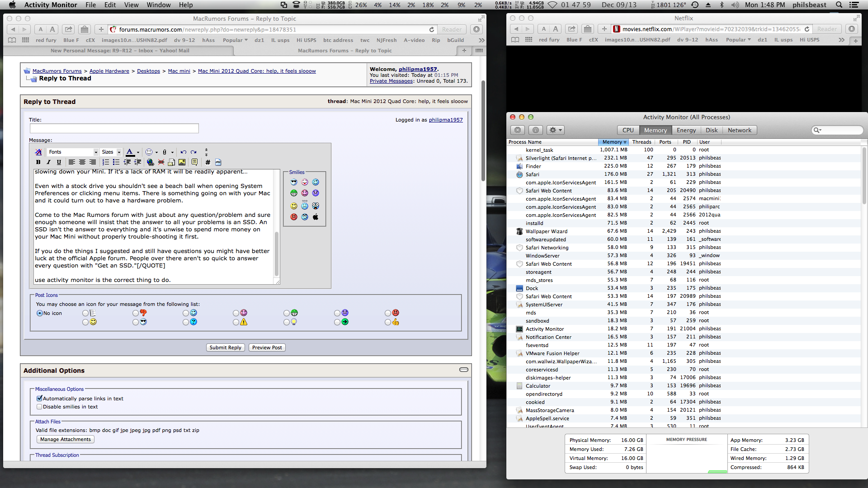Insert the Apple logo smilie
This screenshot has height=488, width=868.
click(x=316, y=217)
